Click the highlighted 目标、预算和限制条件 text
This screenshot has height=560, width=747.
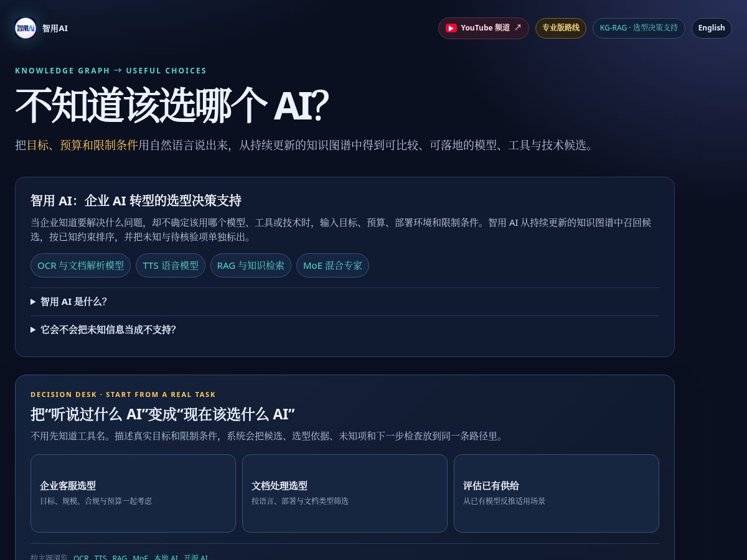click(x=82, y=146)
